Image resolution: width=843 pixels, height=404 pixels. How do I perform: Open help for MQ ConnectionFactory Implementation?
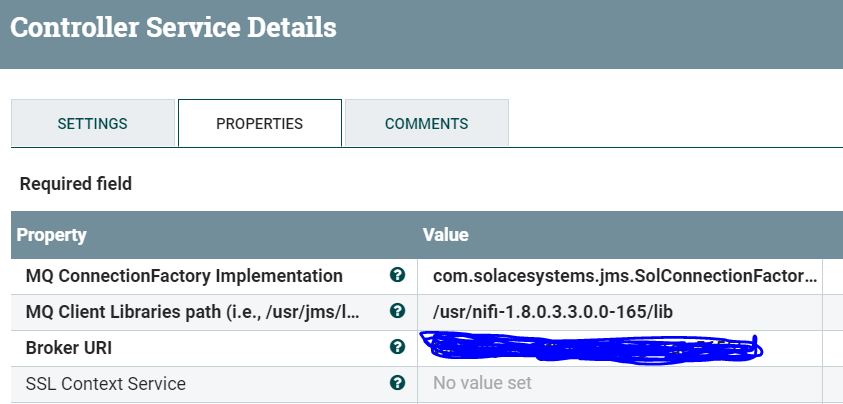click(397, 275)
